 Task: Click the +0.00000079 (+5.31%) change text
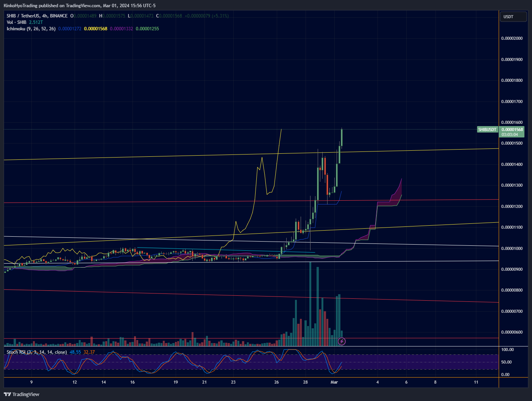tap(207, 16)
